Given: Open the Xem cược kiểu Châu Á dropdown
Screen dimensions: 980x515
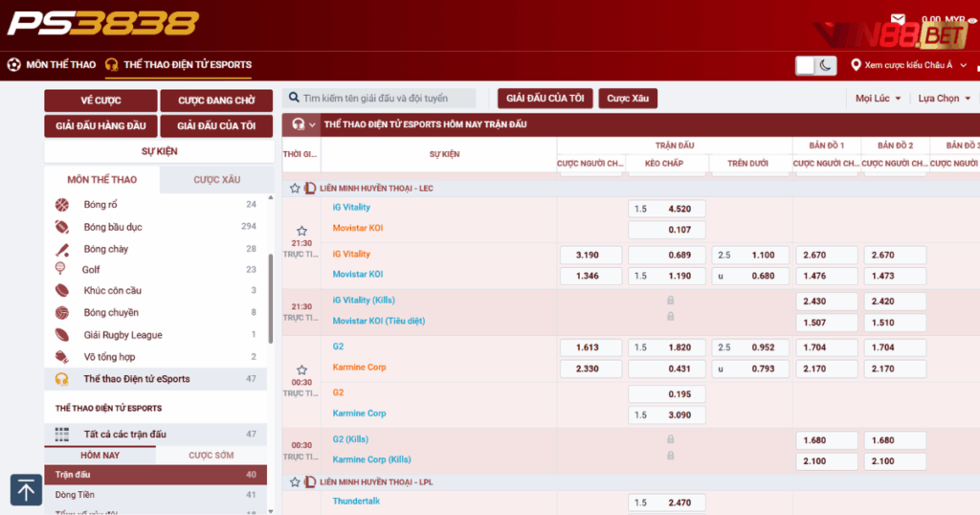Looking at the screenshot, I should coord(909,65).
